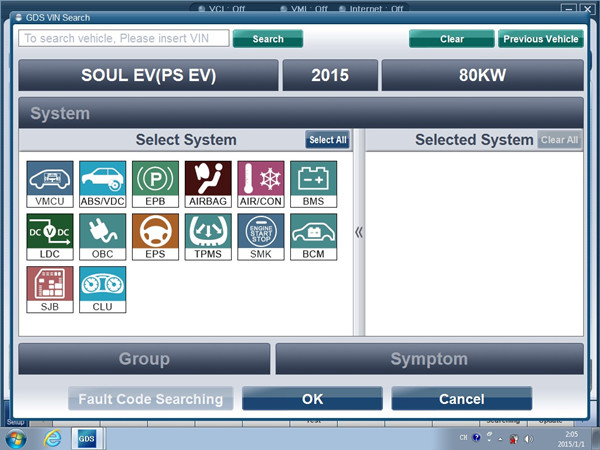
Task: Expand the Symptom section
Action: click(x=429, y=359)
